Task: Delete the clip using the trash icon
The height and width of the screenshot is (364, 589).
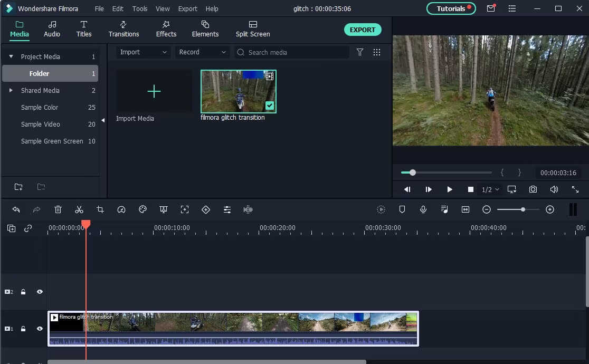Action: pyautogui.click(x=58, y=209)
